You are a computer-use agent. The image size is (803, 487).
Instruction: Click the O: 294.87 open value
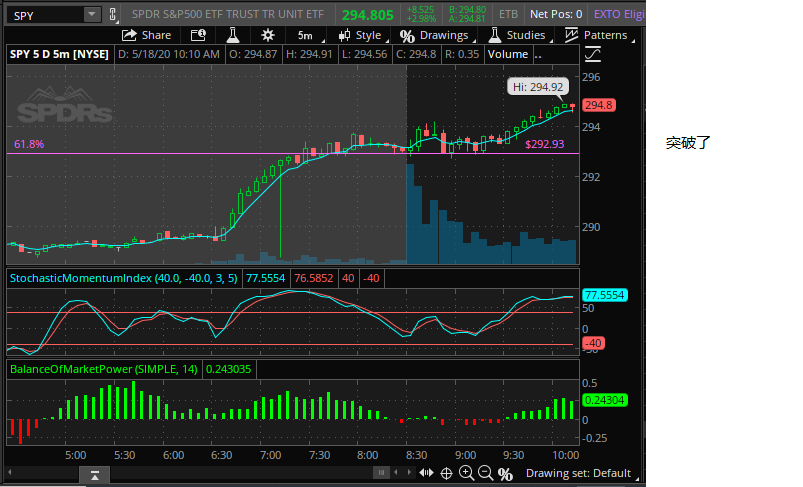tap(253, 54)
